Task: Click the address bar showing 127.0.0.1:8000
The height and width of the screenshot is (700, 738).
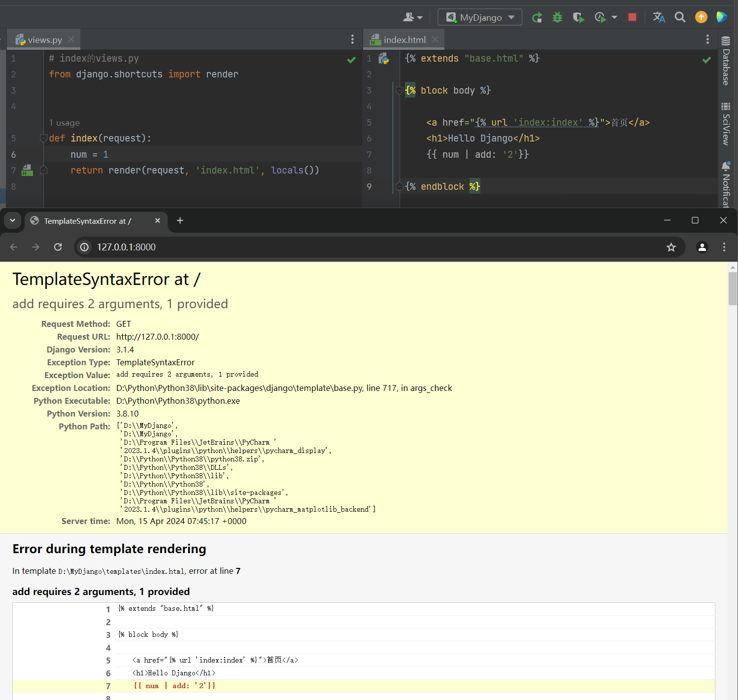Action: [x=379, y=247]
